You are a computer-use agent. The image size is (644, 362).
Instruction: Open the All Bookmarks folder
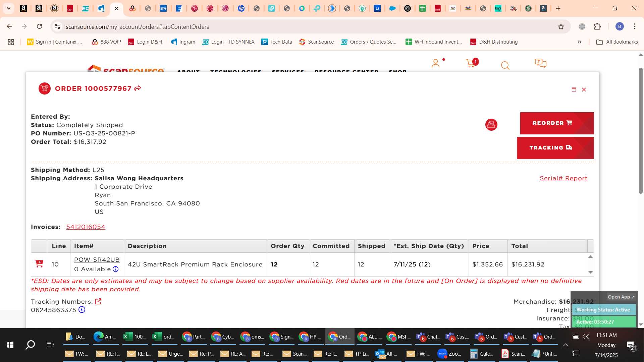(617, 42)
